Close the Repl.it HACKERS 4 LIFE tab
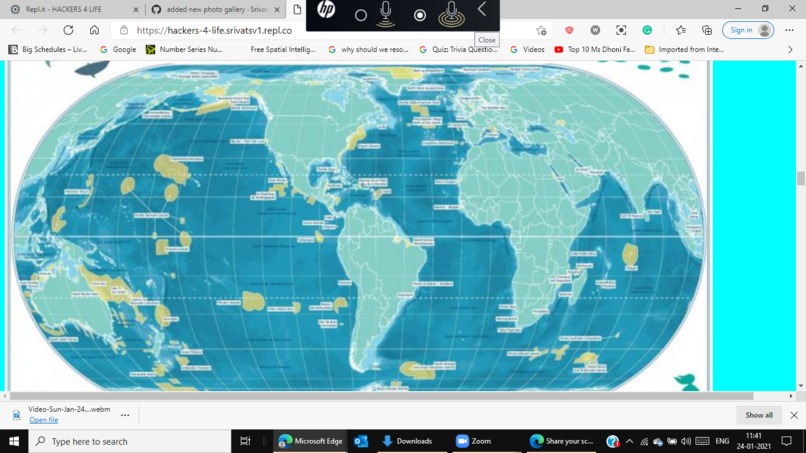Image resolution: width=806 pixels, height=453 pixels. (x=136, y=9)
